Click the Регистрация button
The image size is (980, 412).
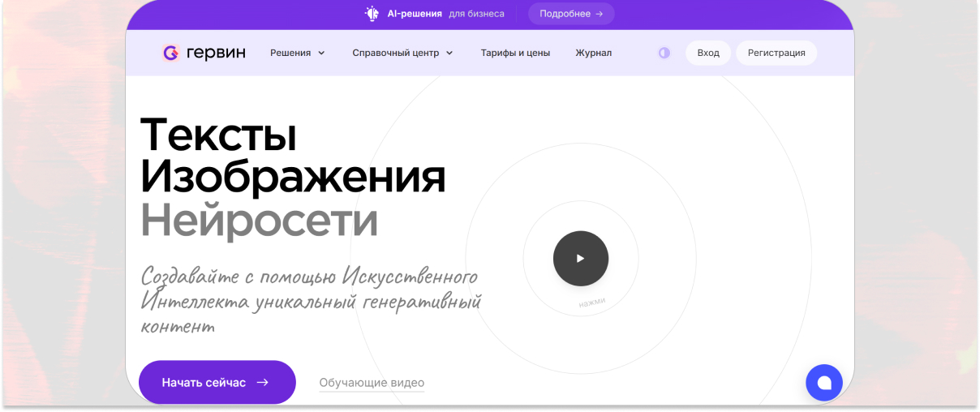click(776, 53)
